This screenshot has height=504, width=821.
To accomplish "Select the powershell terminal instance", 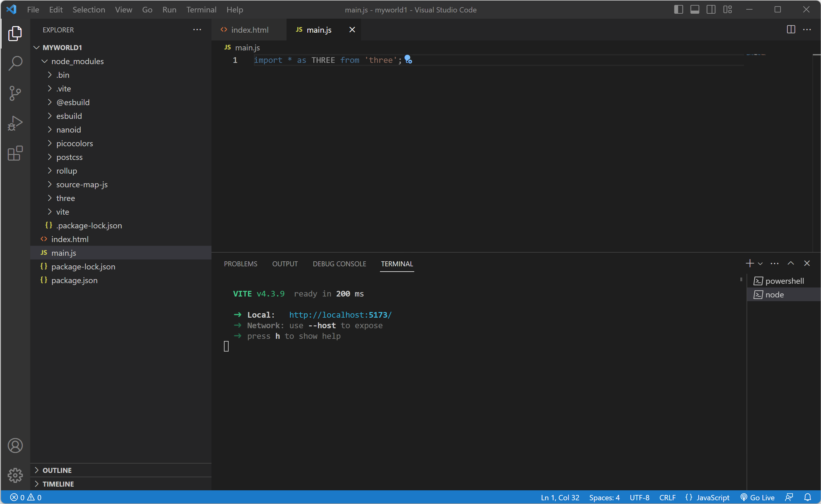I will 784,281.
